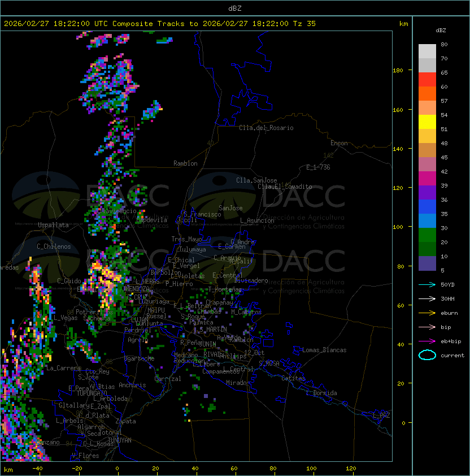Click the yellow eburn arrow legend icon
470x476 pixels.
pos(427,313)
